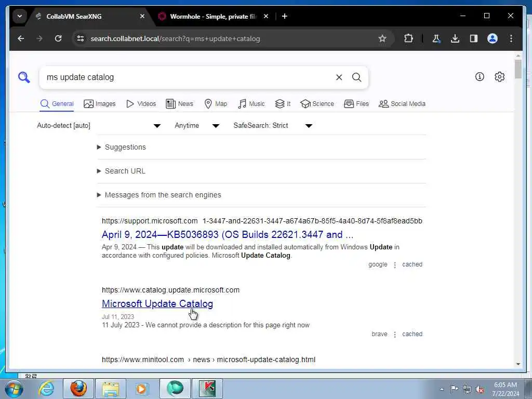
Task: Open the site information icon in address bar
Action: 81,38
